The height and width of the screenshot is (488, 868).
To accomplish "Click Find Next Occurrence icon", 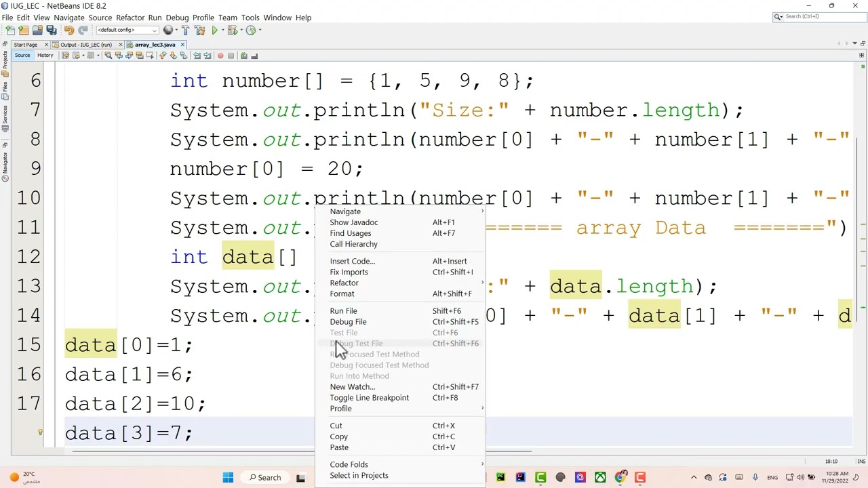I will point(128,56).
